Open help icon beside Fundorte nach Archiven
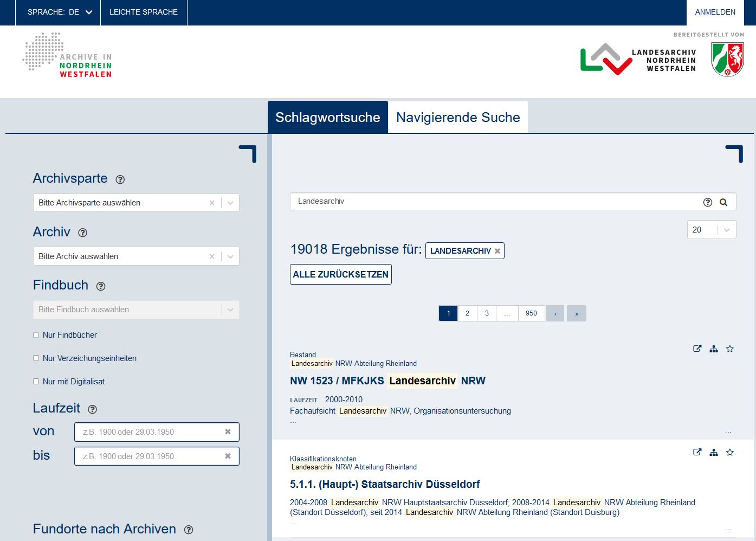This screenshot has width=756, height=541. click(x=189, y=530)
